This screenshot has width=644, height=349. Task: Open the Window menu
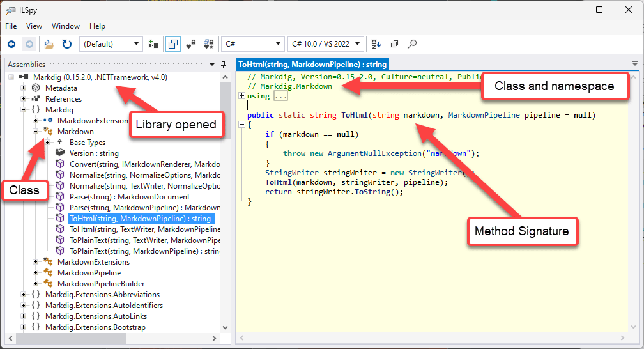click(66, 26)
